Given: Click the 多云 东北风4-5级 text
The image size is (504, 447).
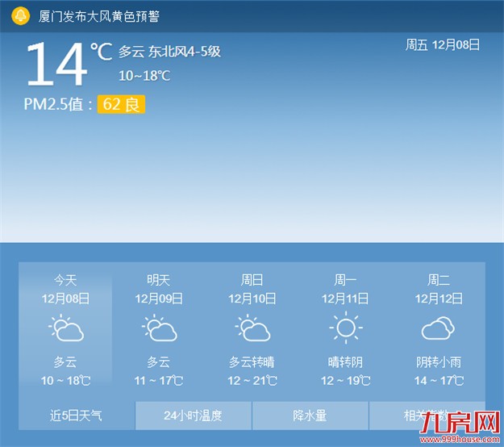Looking at the screenshot, I should (169, 52).
